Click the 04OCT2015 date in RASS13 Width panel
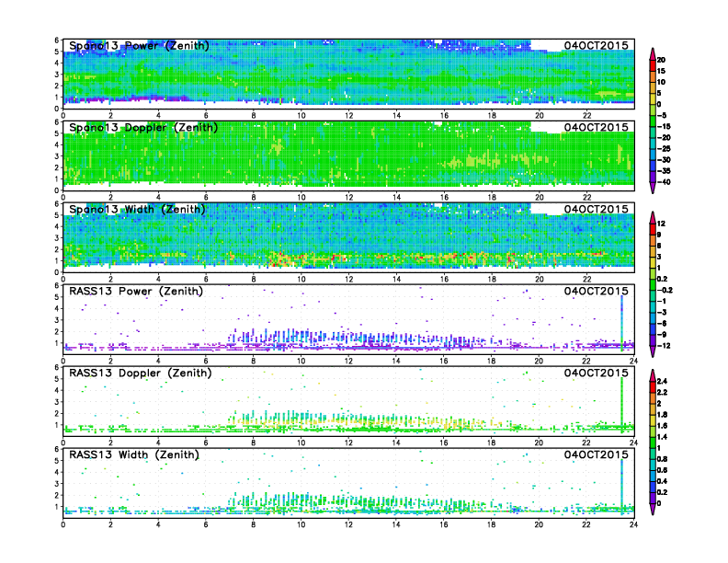Screen dimensions: 728x563 (x=596, y=454)
